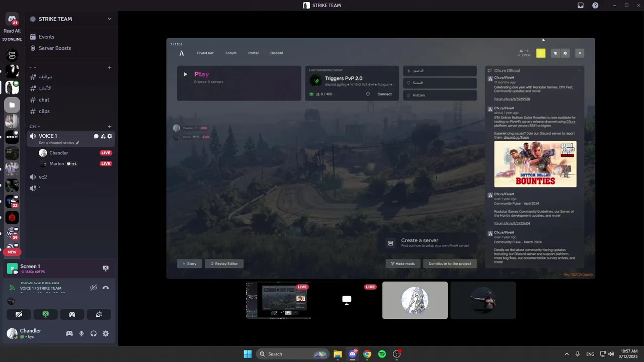Viewport: 644px width, 362px height.
Task: Open FiveM settings gear icon
Action: pos(565,53)
